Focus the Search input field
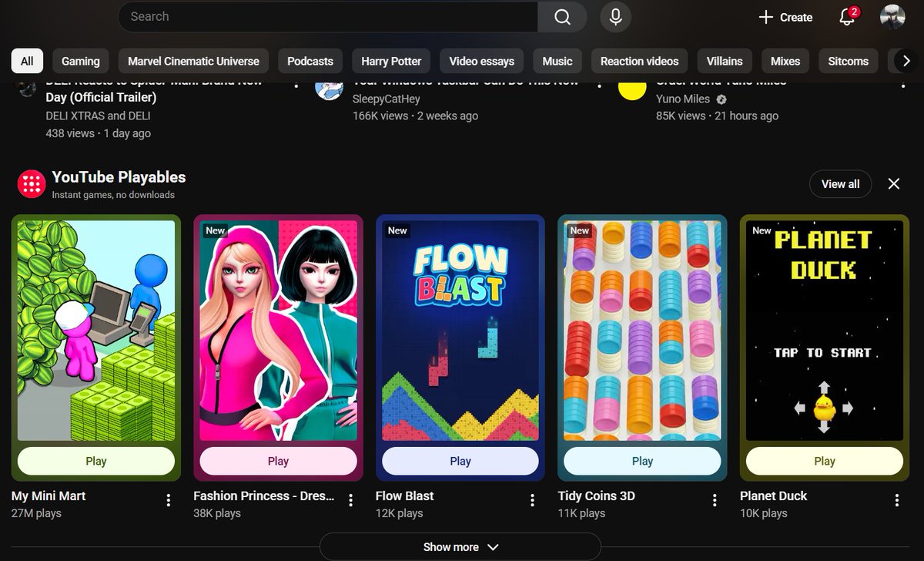The width and height of the screenshot is (924, 561). click(328, 17)
